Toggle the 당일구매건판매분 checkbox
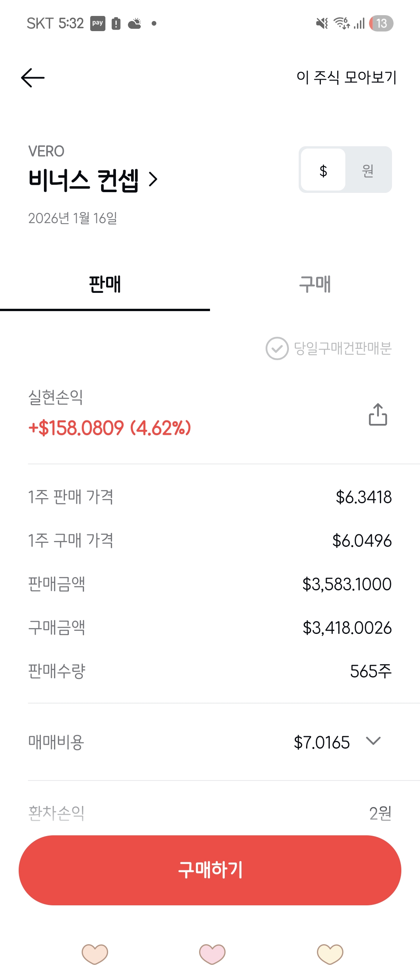 [277, 348]
